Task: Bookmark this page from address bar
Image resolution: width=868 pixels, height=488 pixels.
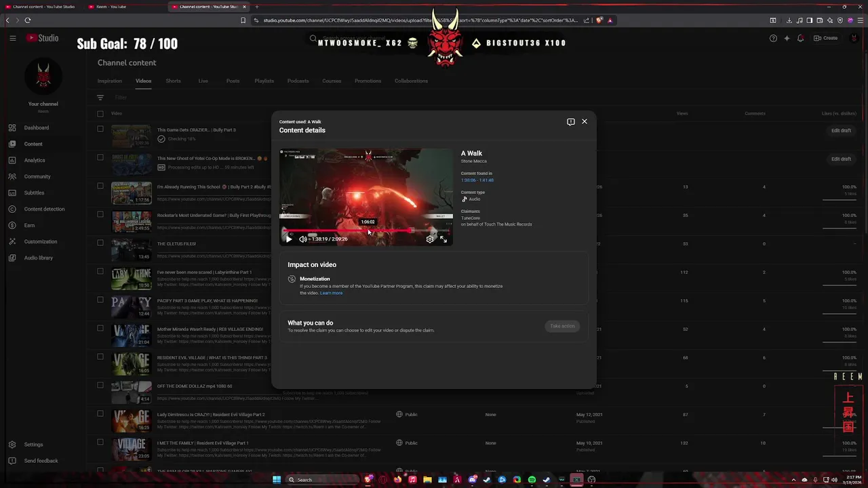Action: coord(243,20)
